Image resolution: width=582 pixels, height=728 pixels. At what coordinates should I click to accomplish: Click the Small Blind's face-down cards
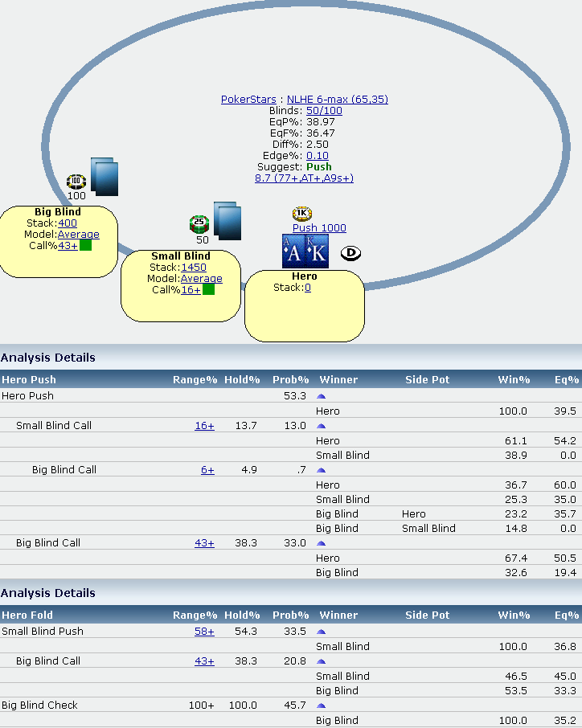pyautogui.click(x=227, y=220)
